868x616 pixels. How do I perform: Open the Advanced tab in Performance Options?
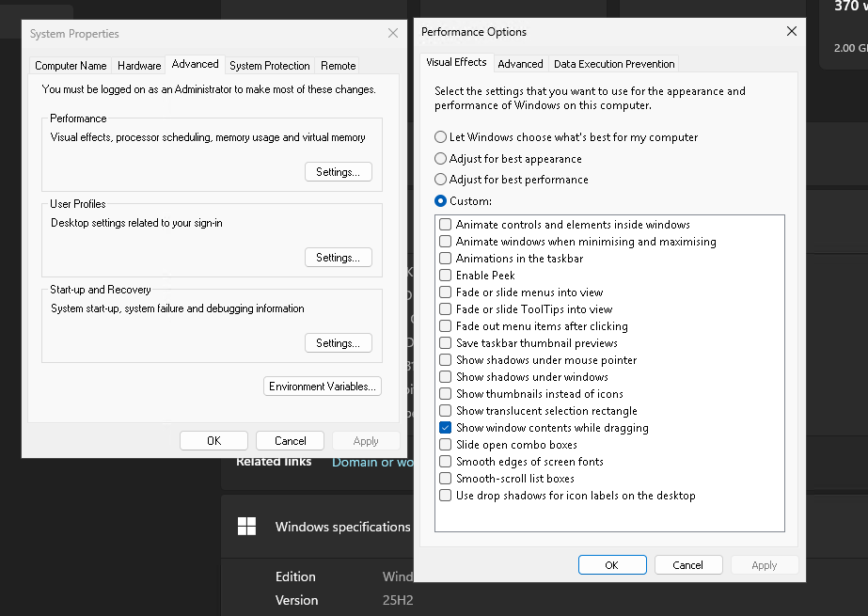[520, 64]
